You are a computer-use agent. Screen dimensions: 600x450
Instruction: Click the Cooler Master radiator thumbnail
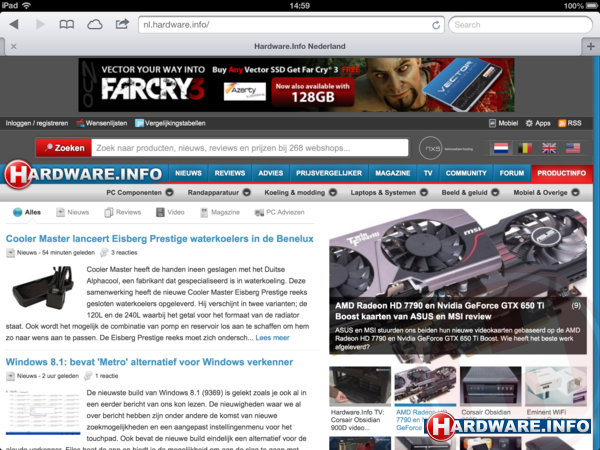[43, 288]
